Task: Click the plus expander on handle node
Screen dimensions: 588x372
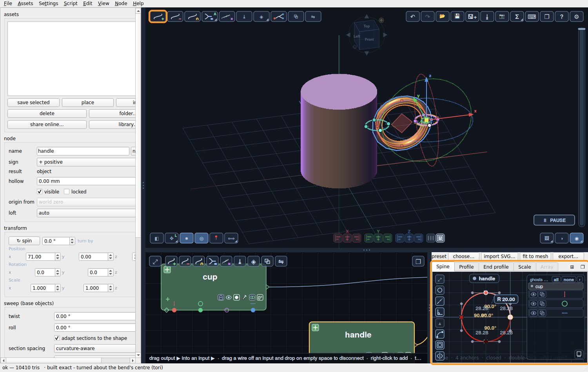Action: pyautogui.click(x=315, y=327)
